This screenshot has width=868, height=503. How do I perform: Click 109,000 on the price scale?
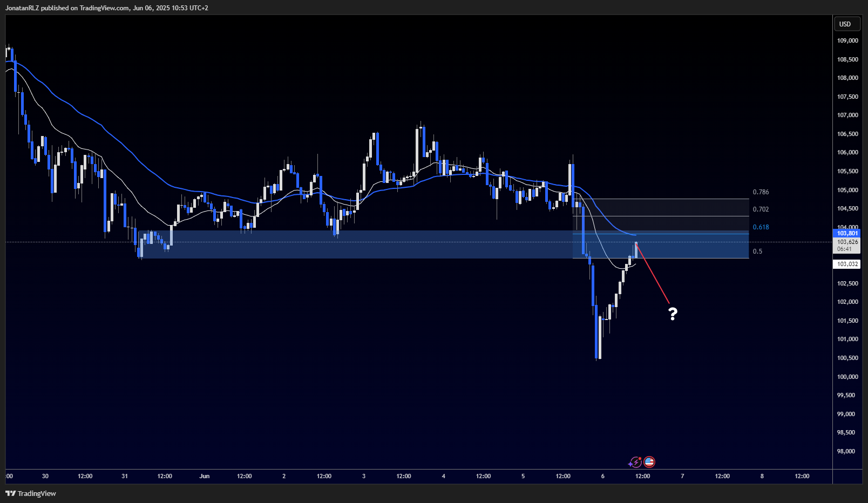847,40
